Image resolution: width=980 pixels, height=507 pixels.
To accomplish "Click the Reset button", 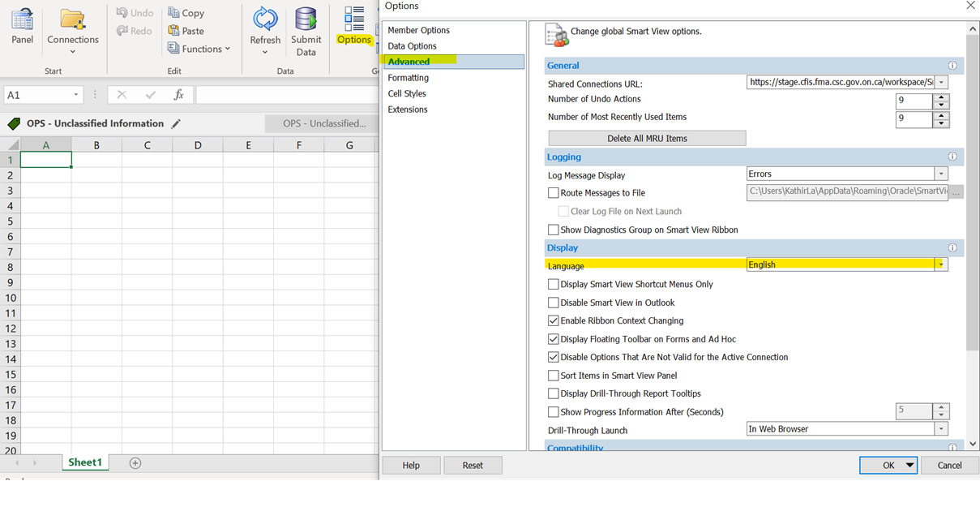I will click(473, 466).
